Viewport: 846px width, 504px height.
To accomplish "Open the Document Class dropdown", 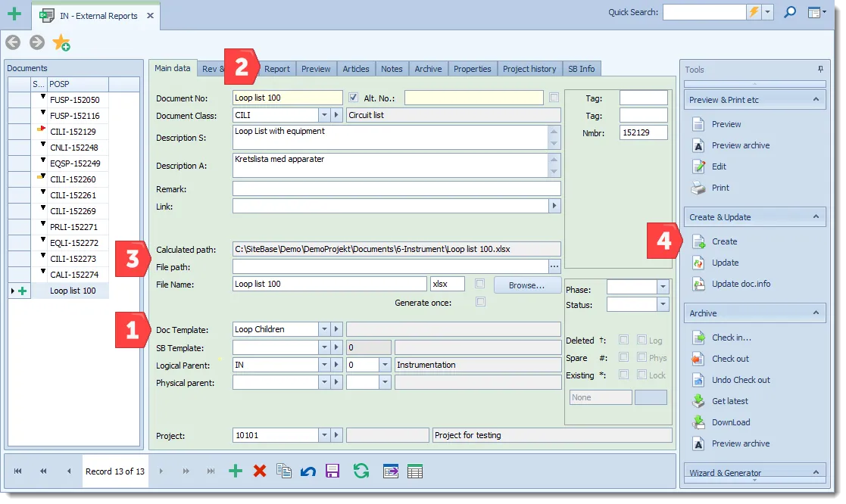I will click(x=324, y=115).
